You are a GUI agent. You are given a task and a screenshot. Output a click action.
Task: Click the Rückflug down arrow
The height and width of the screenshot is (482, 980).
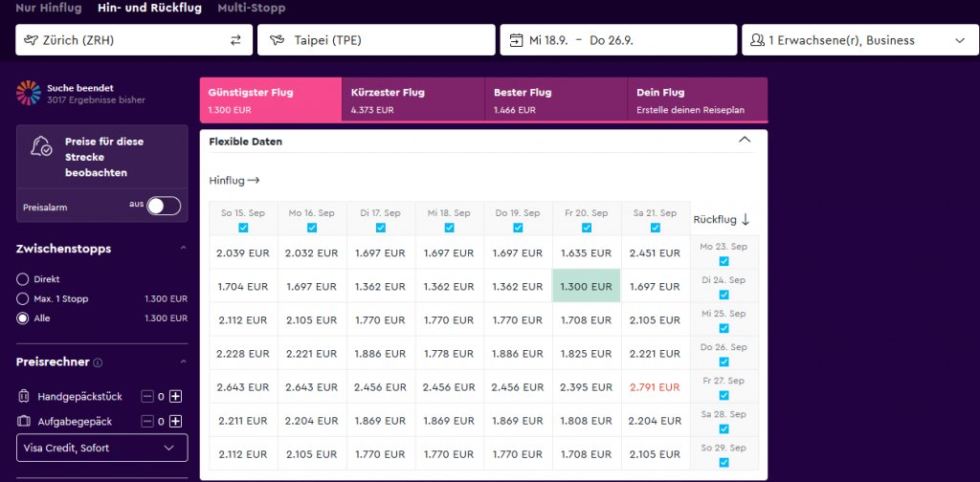pyautogui.click(x=745, y=220)
